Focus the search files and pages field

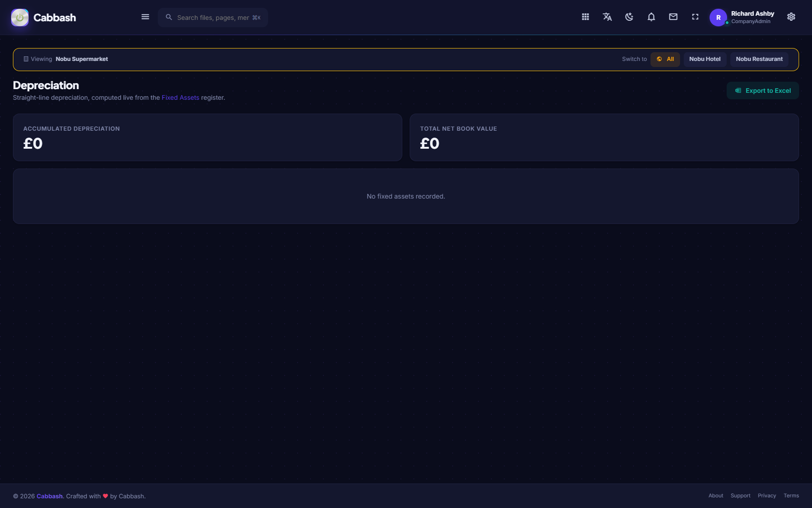(x=213, y=18)
